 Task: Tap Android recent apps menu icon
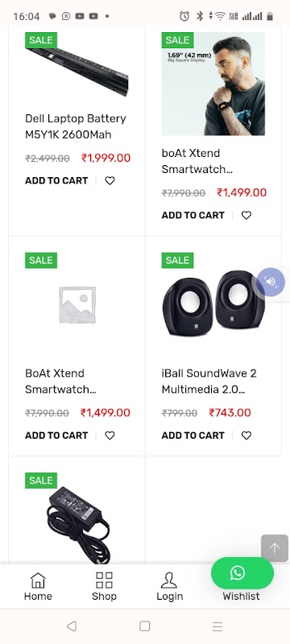(217, 626)
